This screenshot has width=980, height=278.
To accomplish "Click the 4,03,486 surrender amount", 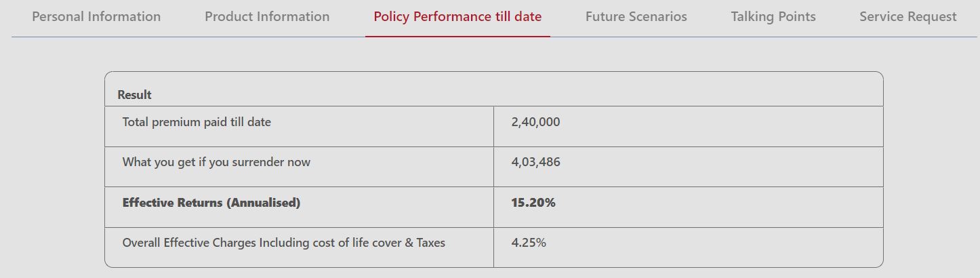I will pyautogui.click(x=535, y=162).
